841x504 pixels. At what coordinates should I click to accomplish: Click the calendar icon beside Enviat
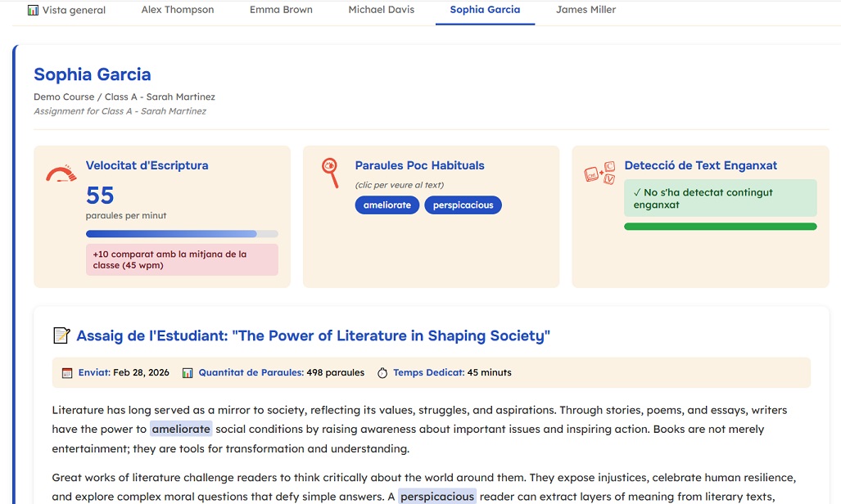click(67, 372)
